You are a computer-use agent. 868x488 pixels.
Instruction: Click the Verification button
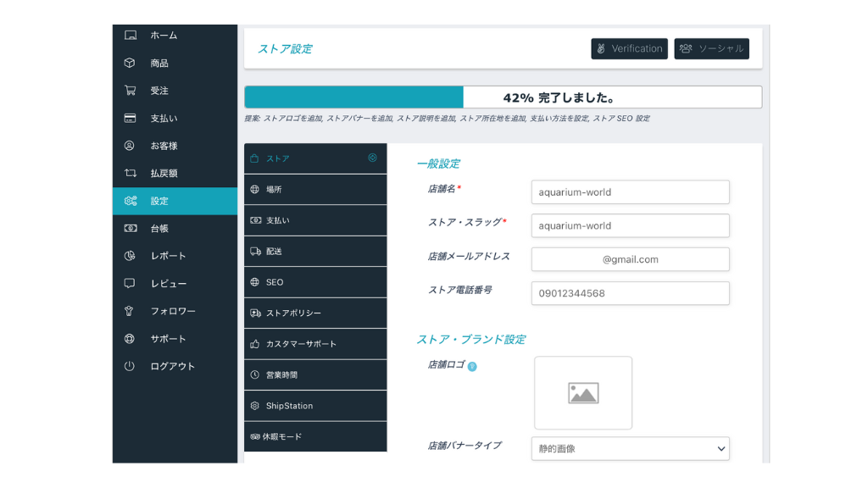pyautogui.click(x=629, y=48)
